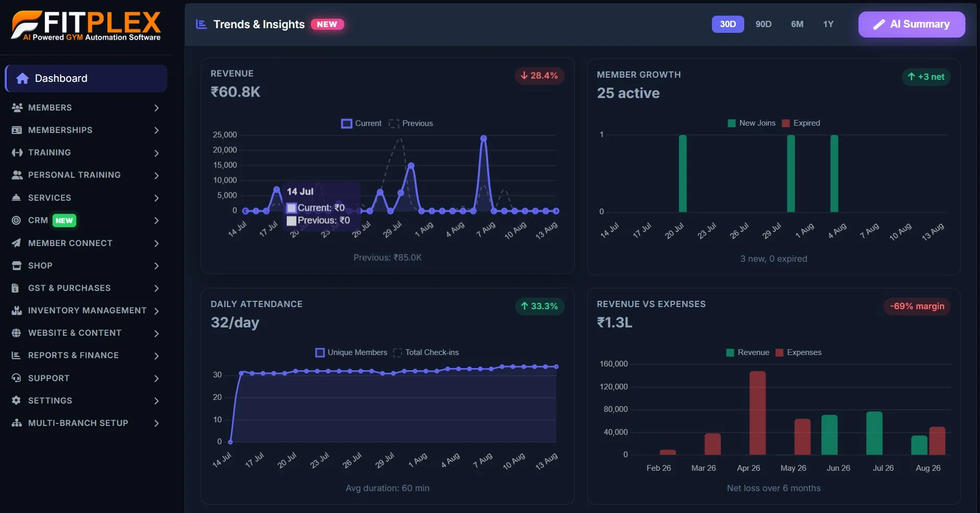Image resolution: width=980 pixels, height=513 pixels.
Task: Select the Members group icon
Action: 17,107
